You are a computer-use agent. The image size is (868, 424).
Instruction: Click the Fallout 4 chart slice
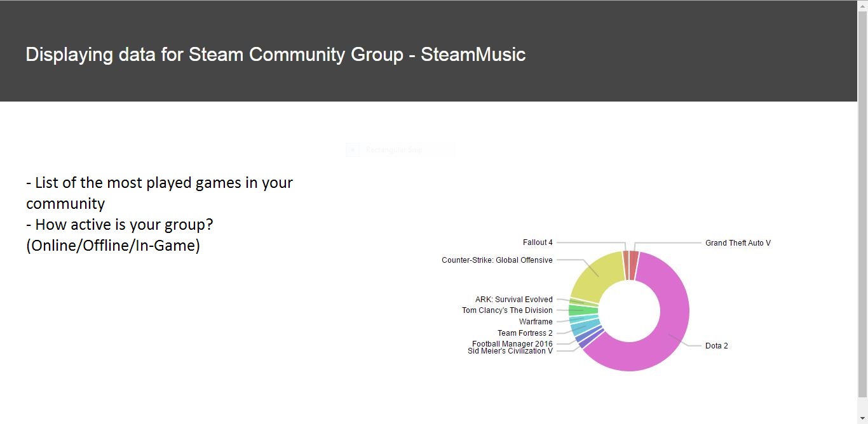coord(626,265)
